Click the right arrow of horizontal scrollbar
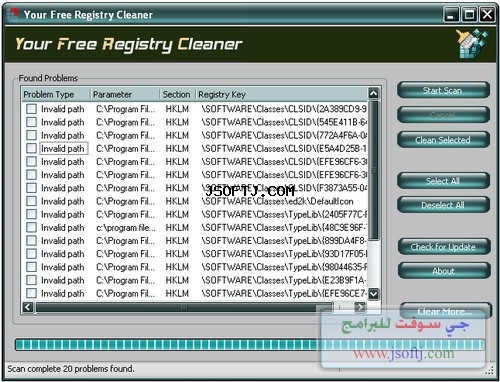Screen dimensions: 500x382 (360, 307)
